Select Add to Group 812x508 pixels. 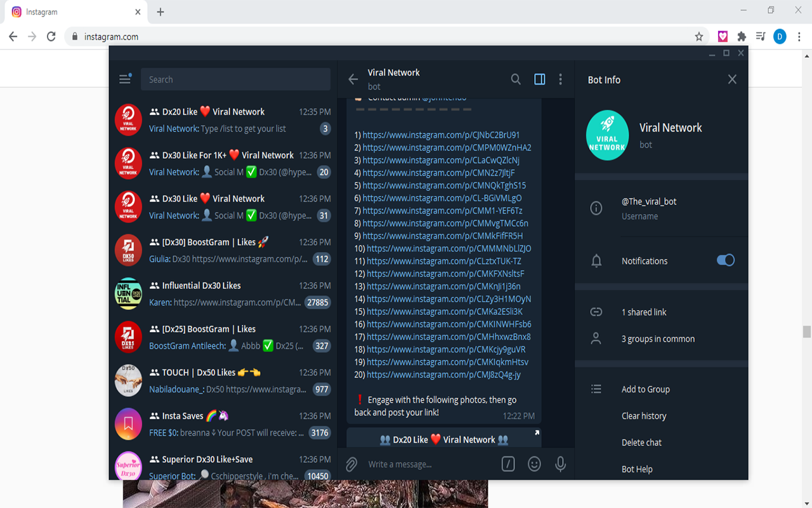point(646,389)
